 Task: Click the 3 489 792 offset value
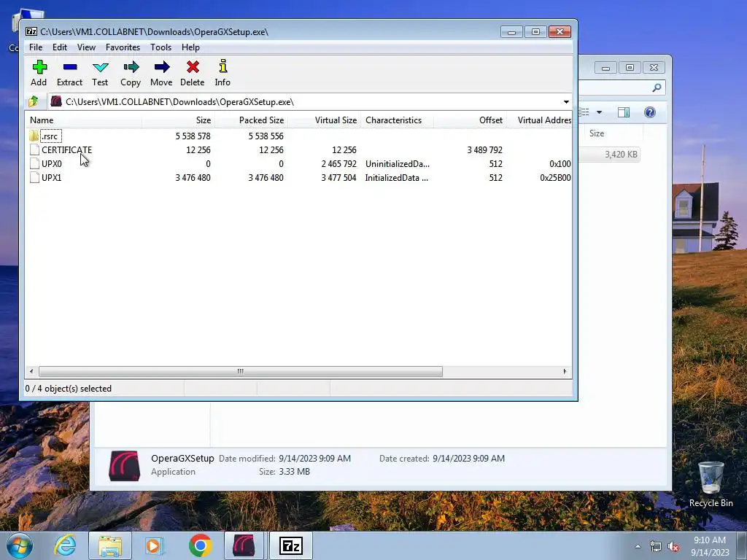tap(485, 150)
